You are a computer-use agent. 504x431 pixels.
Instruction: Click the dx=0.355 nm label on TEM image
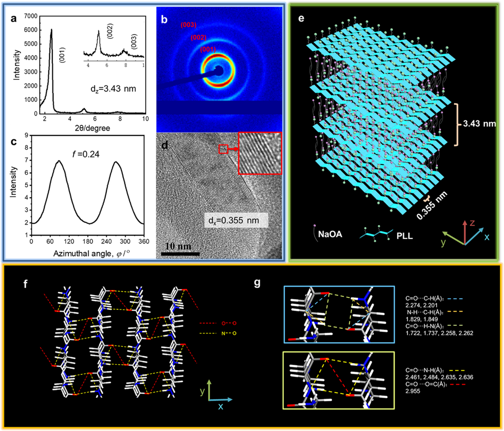[236, 221]
